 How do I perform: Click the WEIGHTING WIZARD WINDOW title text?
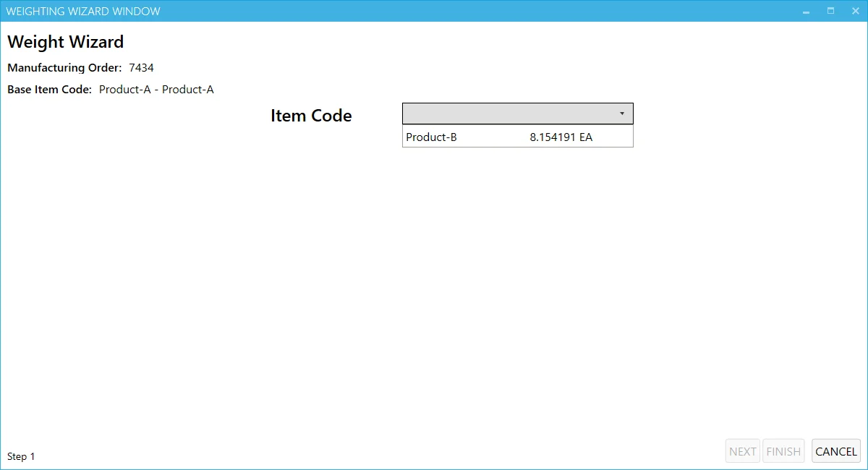[83, 12]
